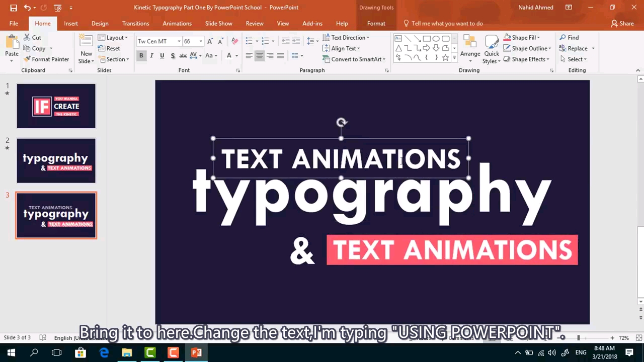Open Quick Styles gallery
Viewport: 644px width, 362px height.
pos(492,49)
